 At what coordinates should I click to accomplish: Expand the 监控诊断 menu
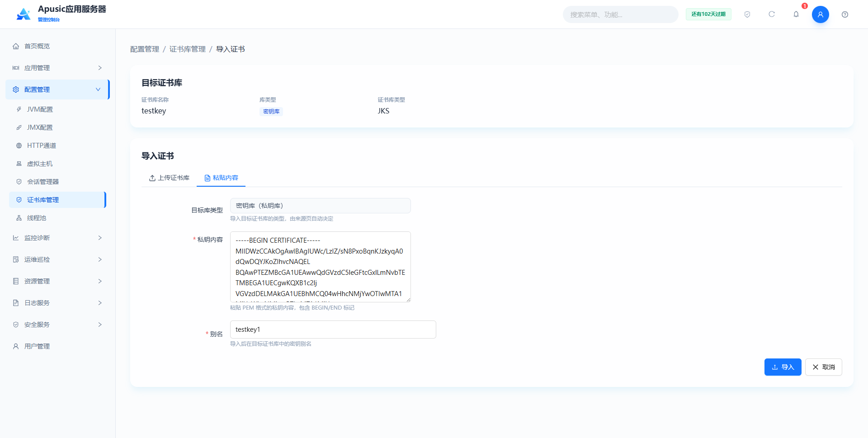click(57, 238)
